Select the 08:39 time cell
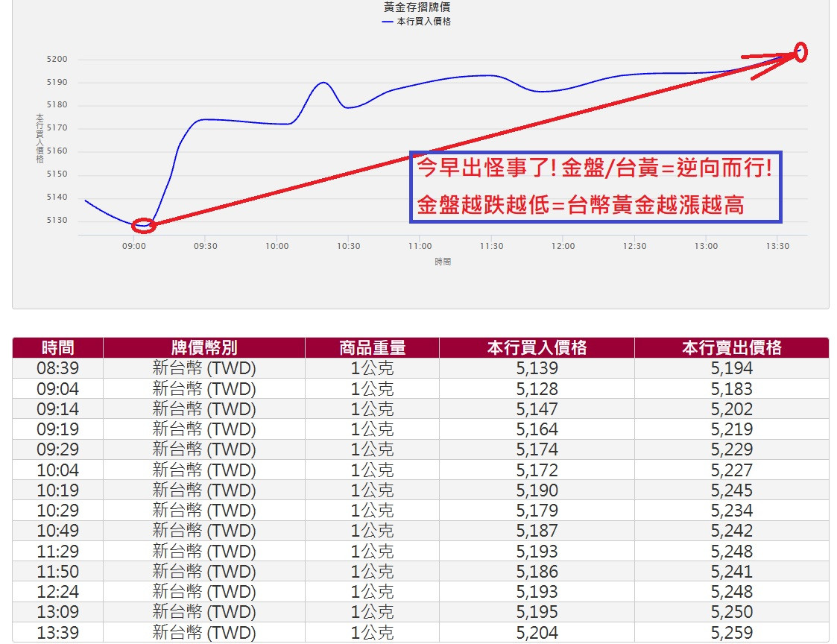 coord(57,368)
